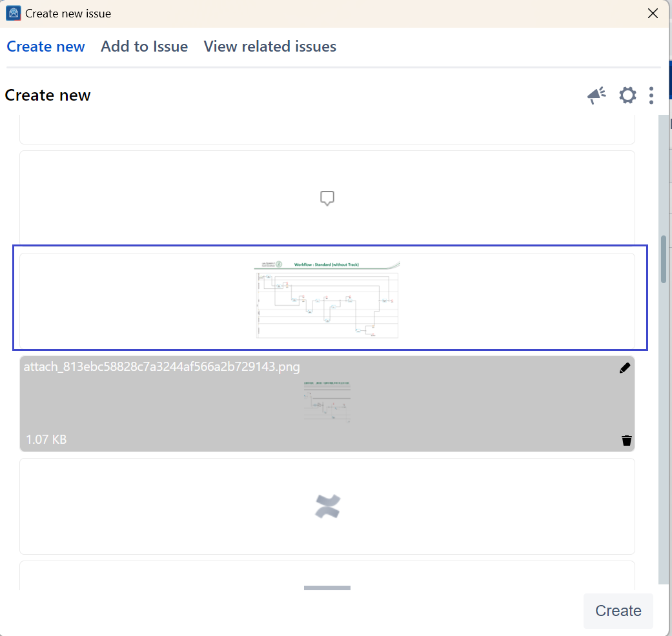Click the speech bubble comment icon
Screen dimensions: 672x636
327,199
